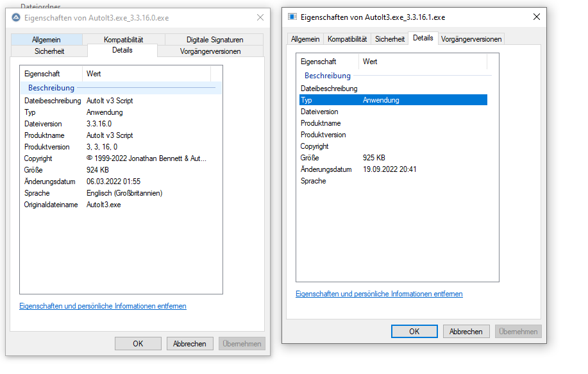Open Vorgängerversionen tab in the 3.3.16.1 dialog
Image resolution: width=588 pixels, height=374 pixels.
471,39
